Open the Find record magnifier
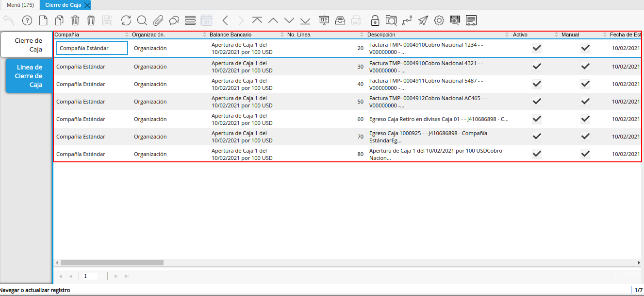This screenshot has width=644, height=296. (x=142, y=20)
